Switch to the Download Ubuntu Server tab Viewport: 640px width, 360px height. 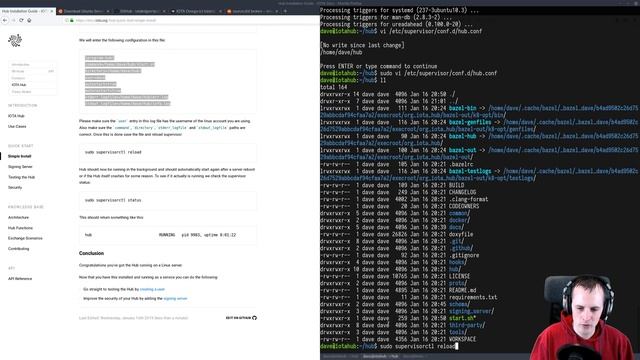click(83, 11)
